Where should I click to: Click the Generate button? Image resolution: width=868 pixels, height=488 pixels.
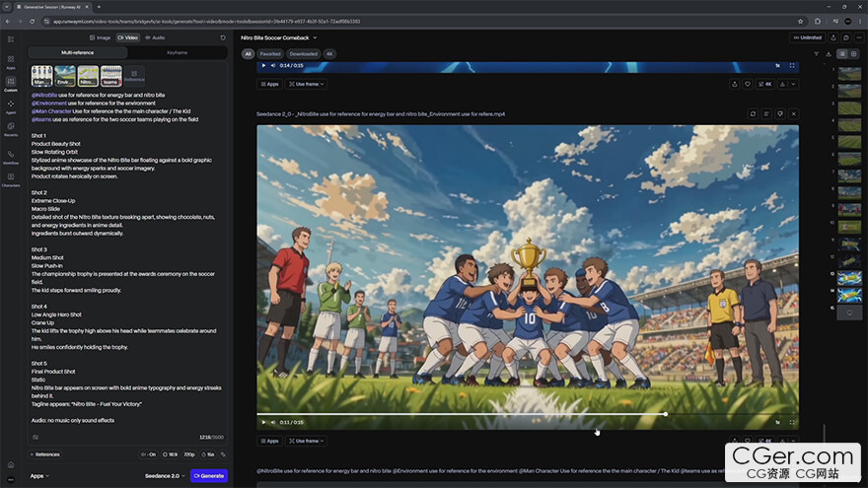pos(209,476)
